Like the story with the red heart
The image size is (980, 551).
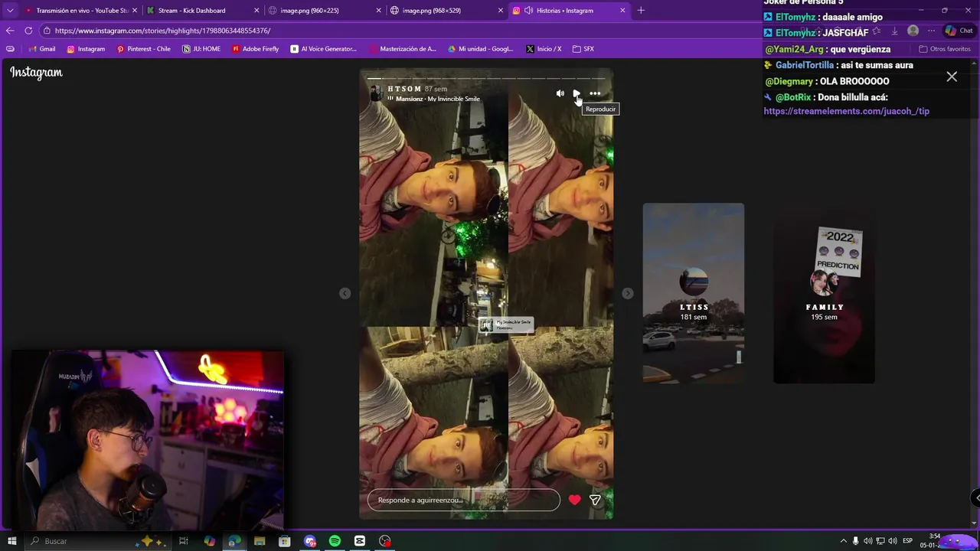tap(575, 500)
